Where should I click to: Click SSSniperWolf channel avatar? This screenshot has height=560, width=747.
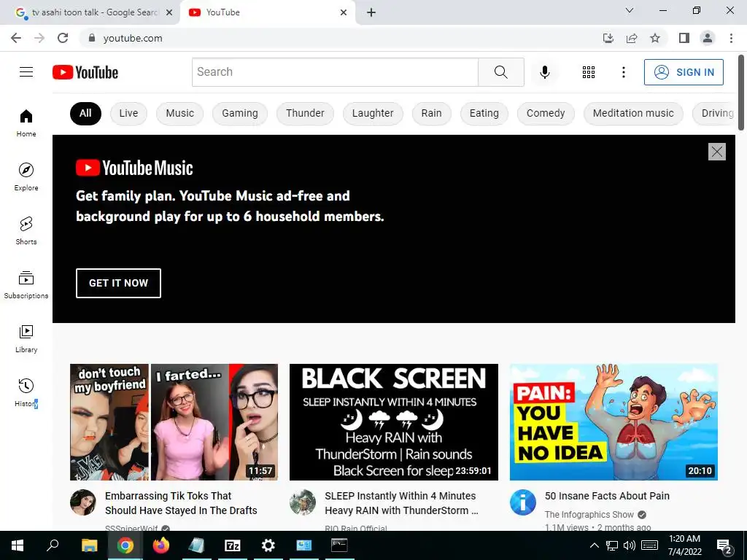pyautogui.click(x=83, y=502)
